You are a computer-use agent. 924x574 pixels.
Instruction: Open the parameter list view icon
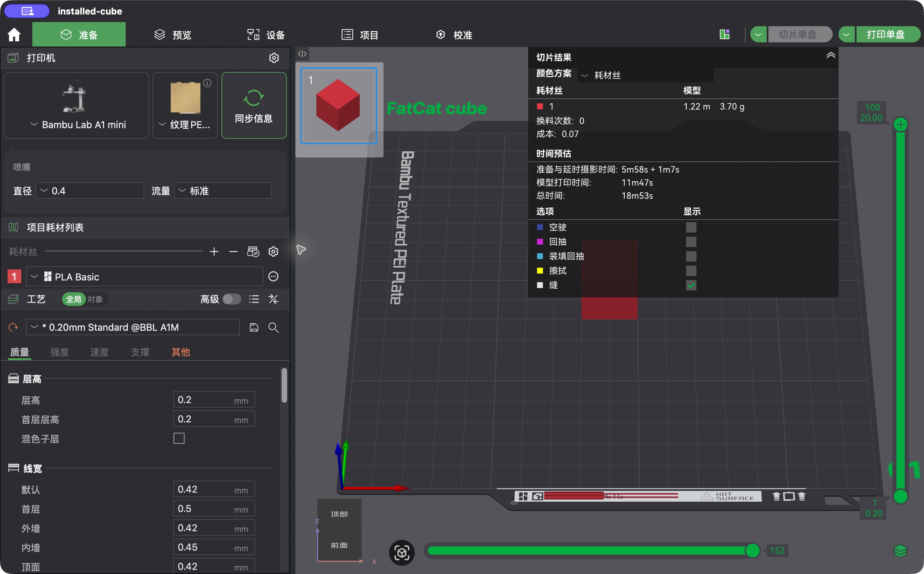point(254,299)
